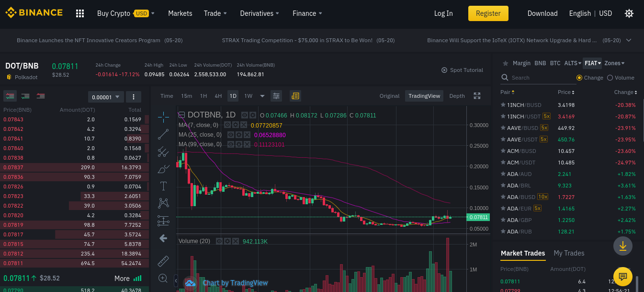Select the Change radio option
The height and width of the screenshot is (292, 644).
(x=579, y=78)
